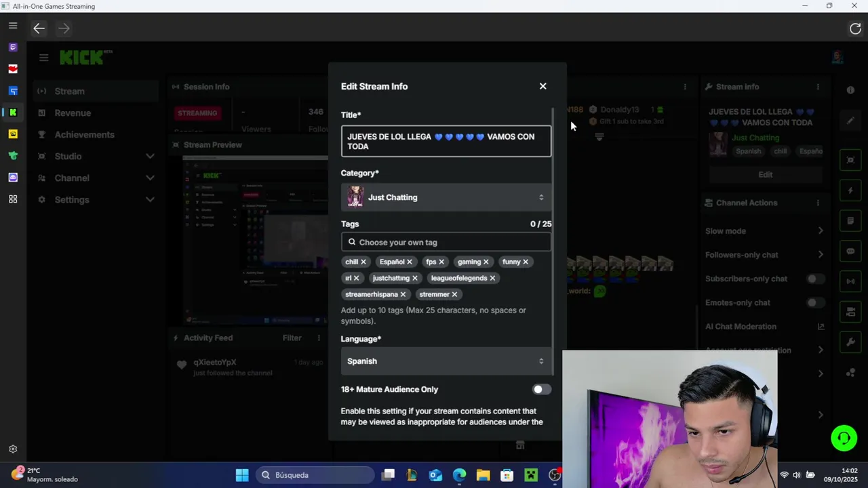Open app settings gear at bottom-left
The image size is (868, 488).
pos(13,449)
